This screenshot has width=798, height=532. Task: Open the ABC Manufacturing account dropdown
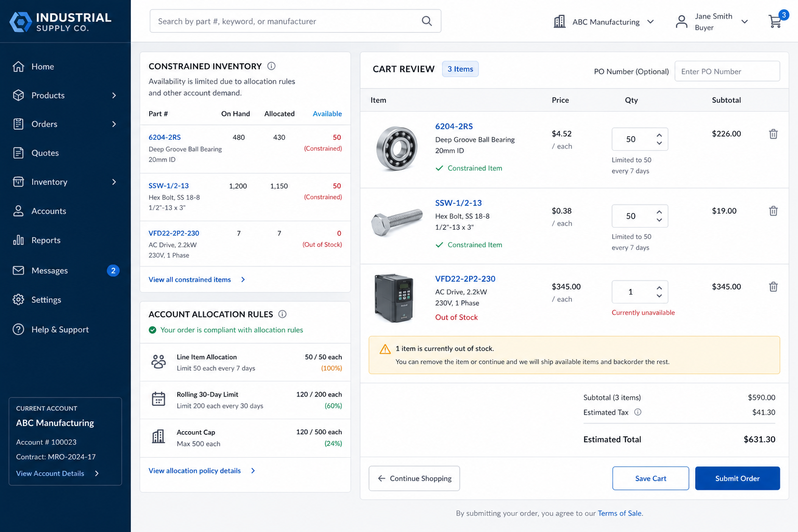650,22
